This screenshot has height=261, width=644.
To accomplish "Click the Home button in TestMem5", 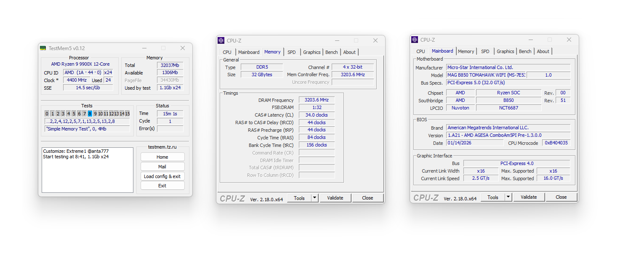I will (162, 157).
